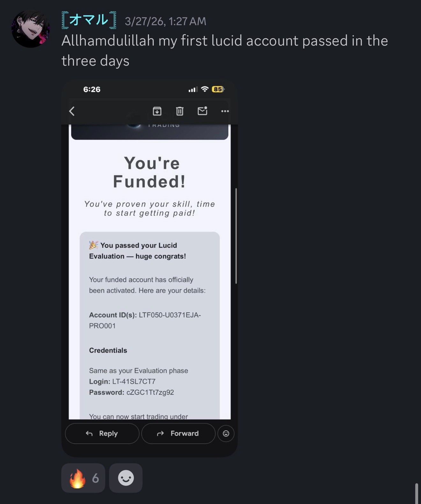Delete the email using the trash icon
The height and width of the screenshot is (504, 421).
click(x=180, y=111)
